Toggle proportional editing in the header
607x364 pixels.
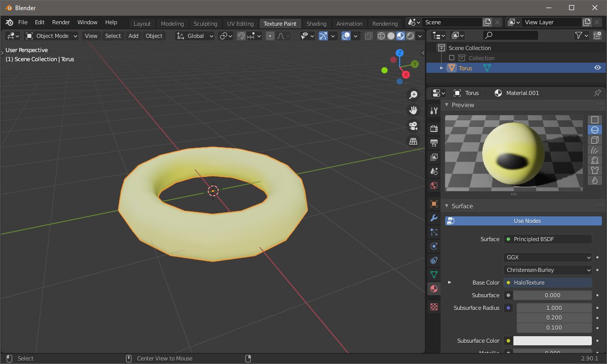tap(270, 36)
